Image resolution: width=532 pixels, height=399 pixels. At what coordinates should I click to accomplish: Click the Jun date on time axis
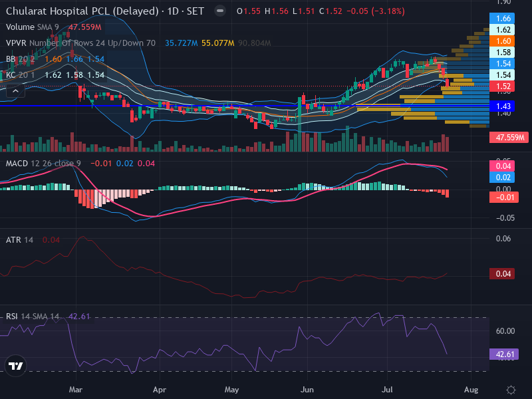(307, 390)
